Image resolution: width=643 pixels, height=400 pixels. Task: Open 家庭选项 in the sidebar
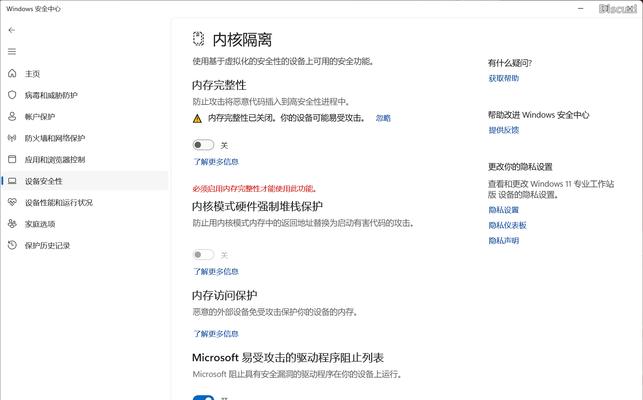tap(40, 224)
